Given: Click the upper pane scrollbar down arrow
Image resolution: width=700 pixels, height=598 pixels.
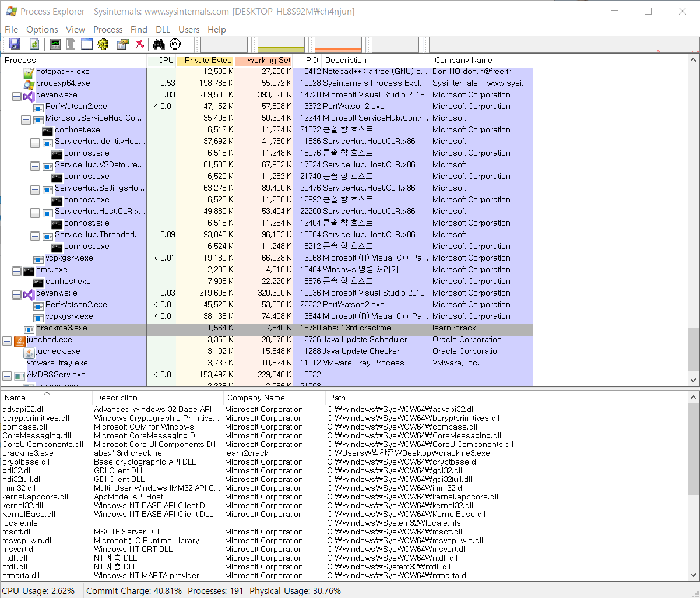Looking at the screenshot, I should (x=694, y=380).
